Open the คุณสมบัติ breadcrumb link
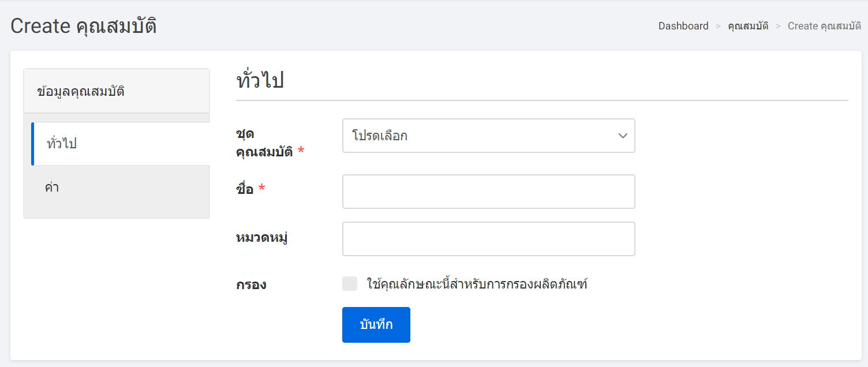Image resolution: width=868 pixels, height=367 pixels. click(x=748, y=26)
